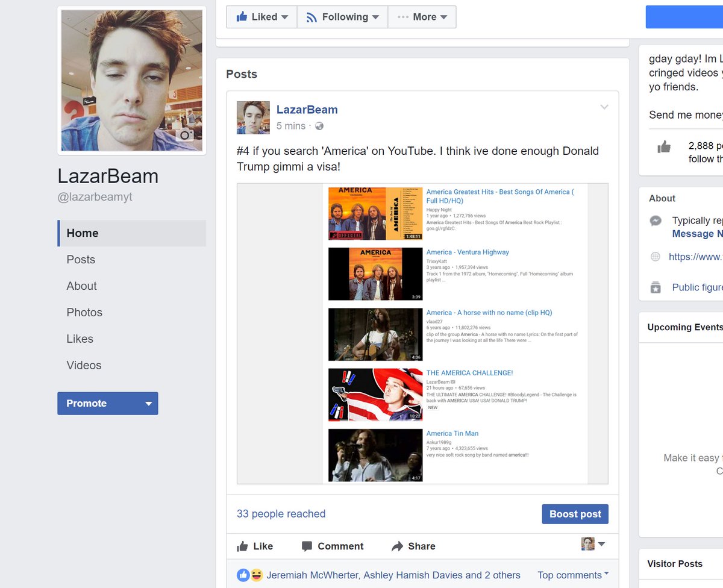
Task: Click the @lazarbeamyt username text
Action: [95, 197]
